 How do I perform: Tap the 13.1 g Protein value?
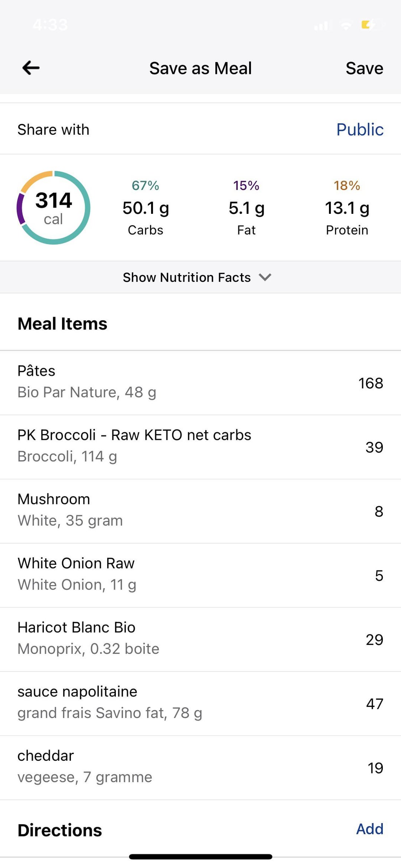pyautogui.click(x=347, y=208)
